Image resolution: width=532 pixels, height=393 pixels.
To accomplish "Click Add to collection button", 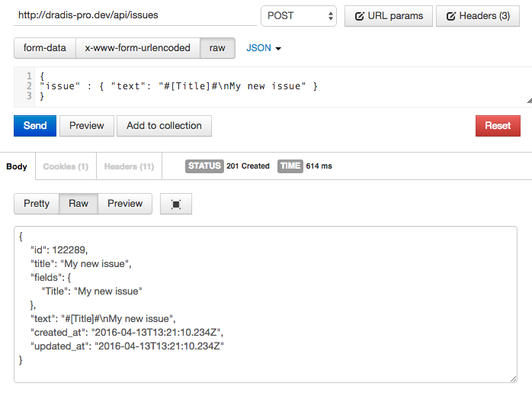I will pyautogui.click(x=164, y=126).
